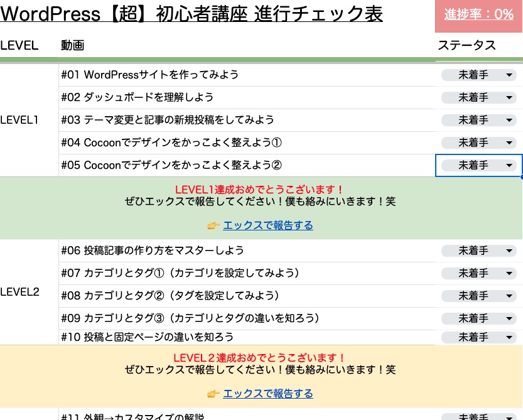Click エックスで報告する link under LEVEL2 message
Screen dimensions: 523x420
[x=268, y=394]
